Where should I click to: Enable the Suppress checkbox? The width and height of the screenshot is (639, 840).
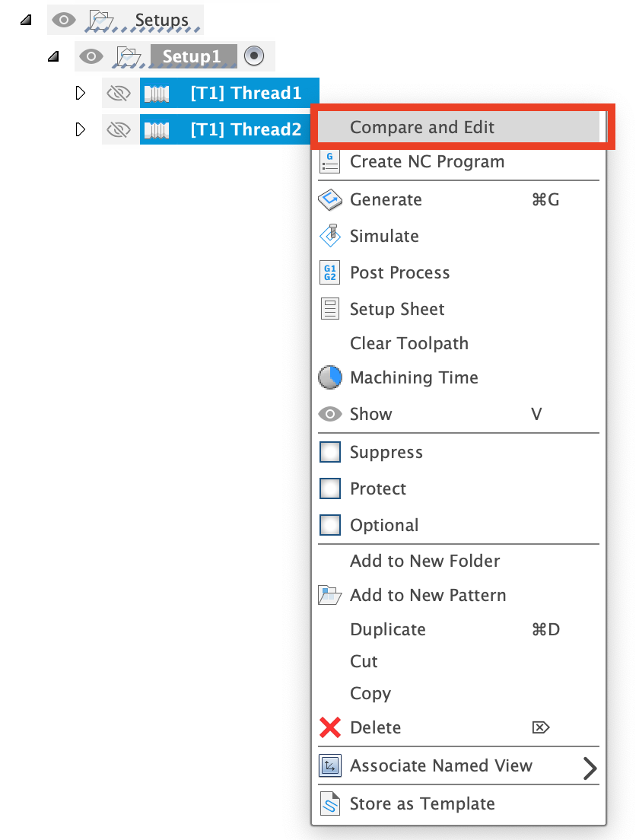(x=329, y=452)
